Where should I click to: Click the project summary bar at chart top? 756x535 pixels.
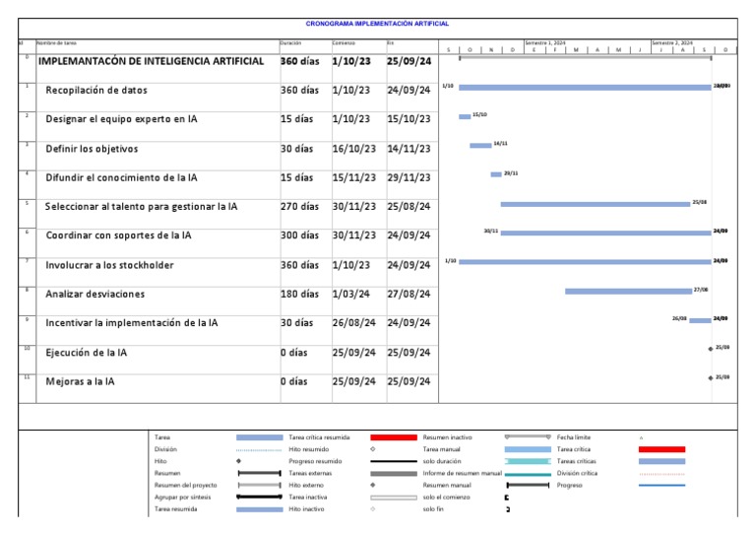click(x=585, y=57)
